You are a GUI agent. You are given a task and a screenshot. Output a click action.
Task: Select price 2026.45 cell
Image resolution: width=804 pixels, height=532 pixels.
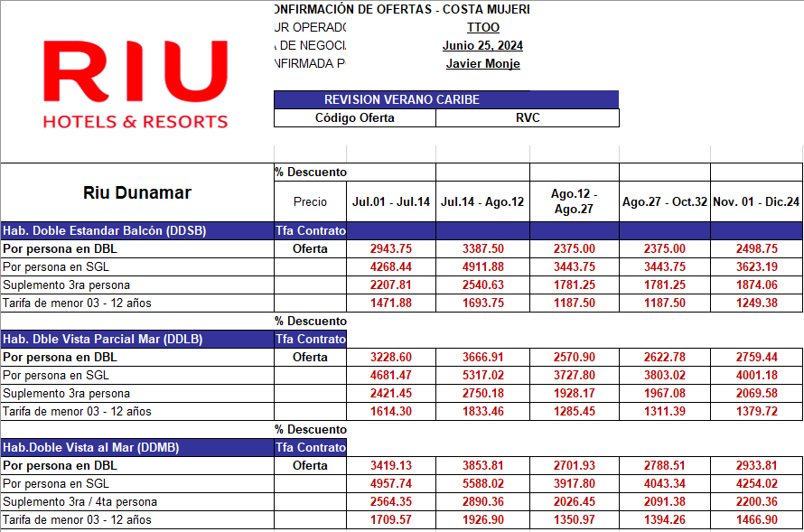tap(575, 502)
